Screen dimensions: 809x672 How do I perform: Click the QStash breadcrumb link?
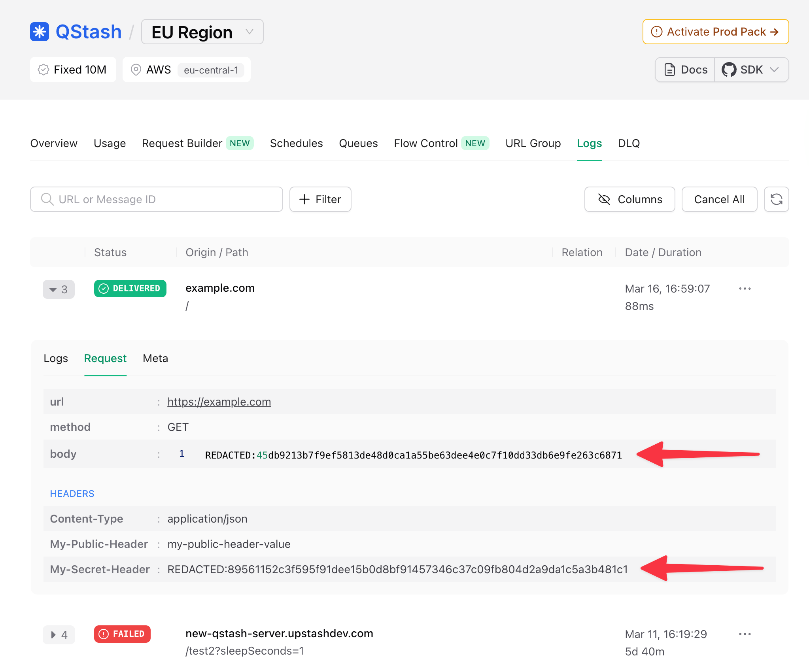(89, 32)
